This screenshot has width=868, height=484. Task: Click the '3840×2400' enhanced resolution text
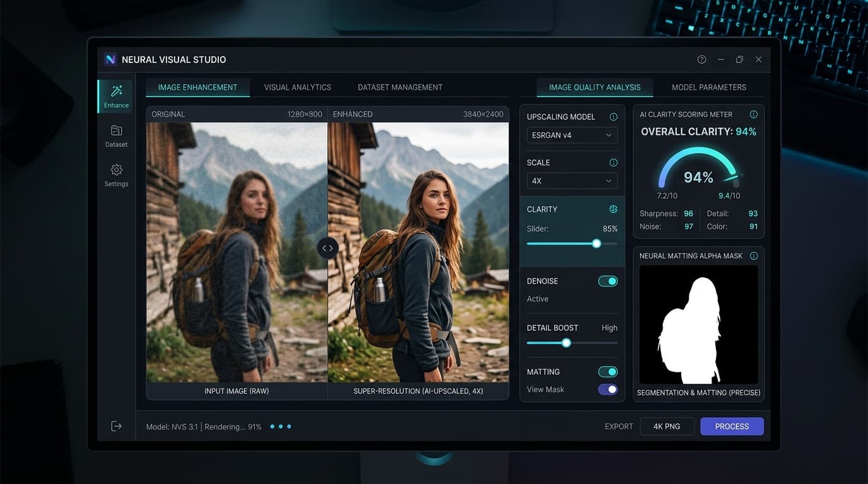483,114
